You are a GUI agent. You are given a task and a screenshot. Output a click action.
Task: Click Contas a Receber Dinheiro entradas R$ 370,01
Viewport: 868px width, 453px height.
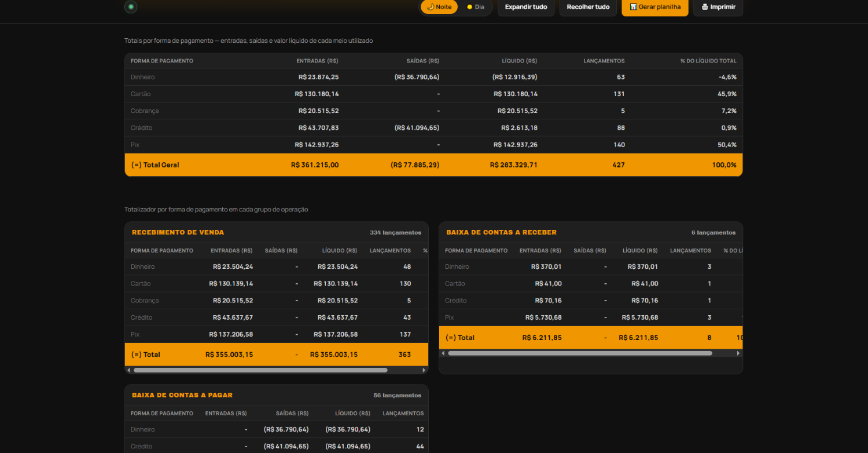546,266
